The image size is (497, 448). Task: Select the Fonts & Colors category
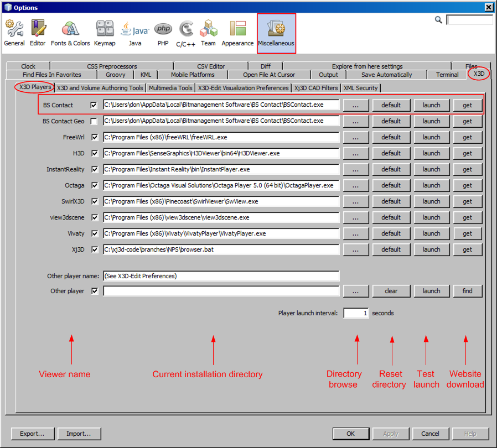[70, 33]
